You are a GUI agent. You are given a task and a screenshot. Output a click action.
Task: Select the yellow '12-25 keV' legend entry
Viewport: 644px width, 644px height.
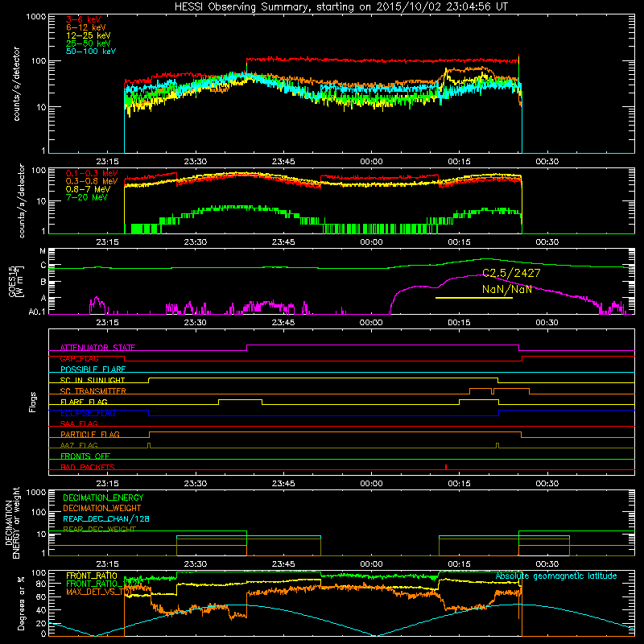89,35
